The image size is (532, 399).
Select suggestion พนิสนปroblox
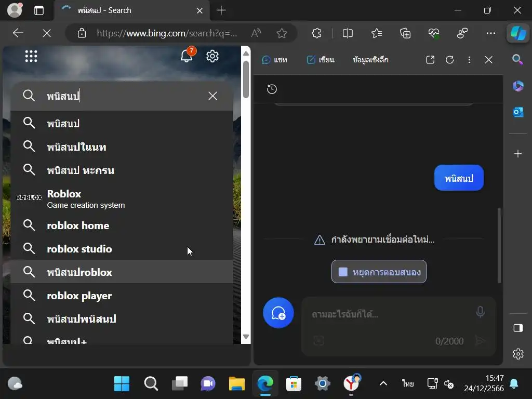pos(122,272)
